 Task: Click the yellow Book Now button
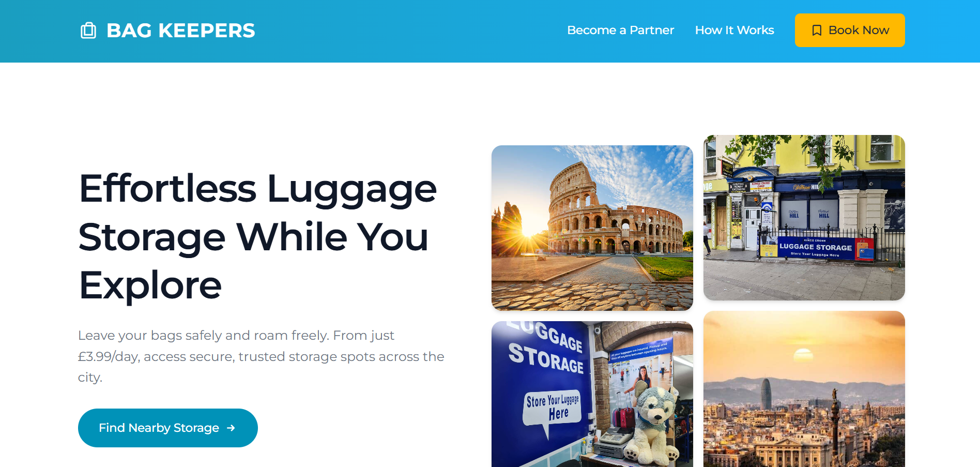[x=850, y=31]
